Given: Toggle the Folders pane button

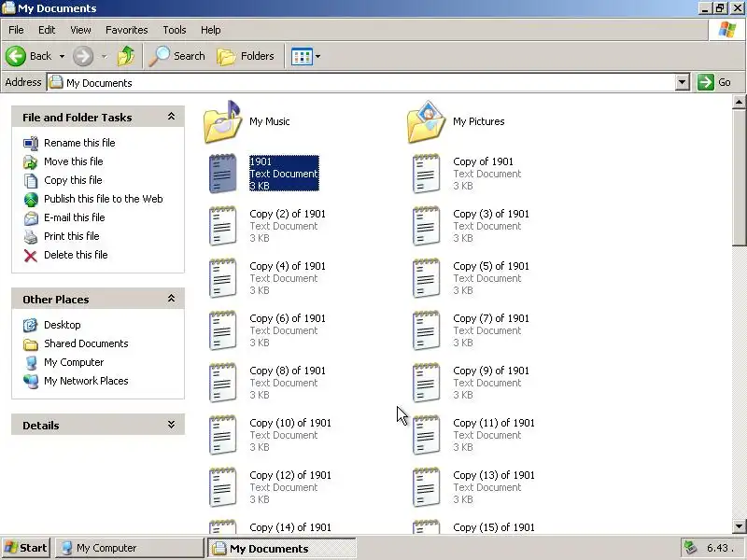Looking at the screenshot, I should (246, 56).
